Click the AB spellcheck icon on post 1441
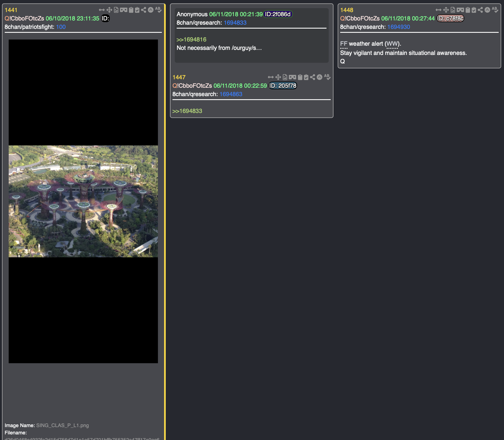Image resolution: width=504 pixels, height=440 pixels. pyautogui.click(x=158, y=10)
